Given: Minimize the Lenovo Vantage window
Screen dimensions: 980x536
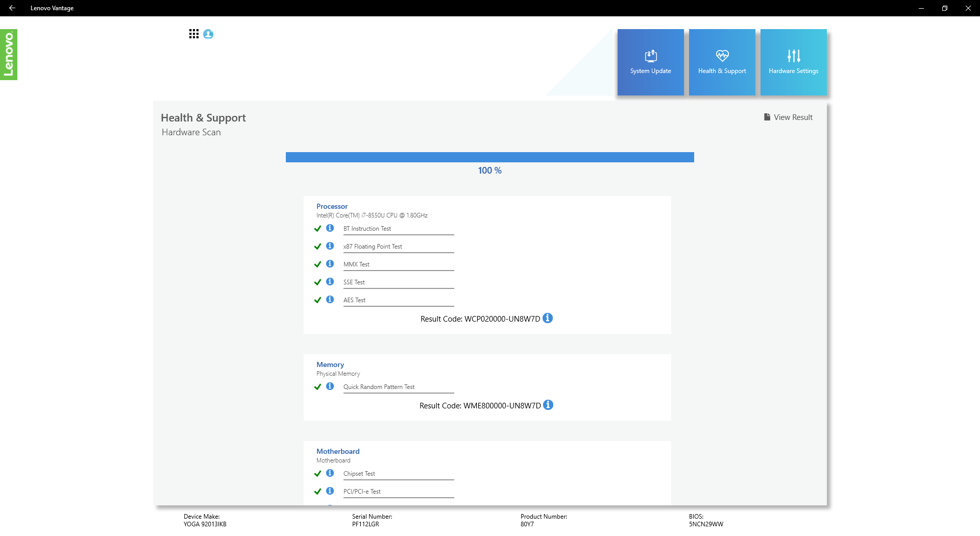Looking at the screenshot, I should point(921,8).
